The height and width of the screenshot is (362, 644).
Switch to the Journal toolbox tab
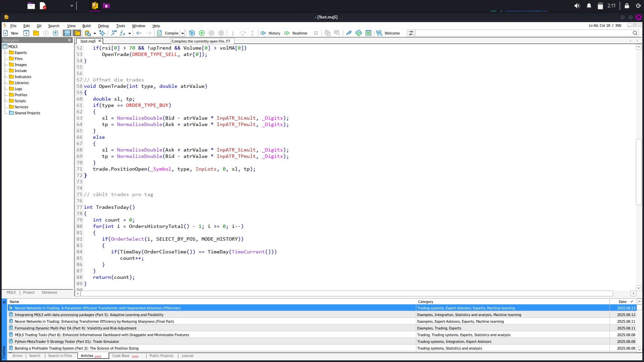pos(187,356)
